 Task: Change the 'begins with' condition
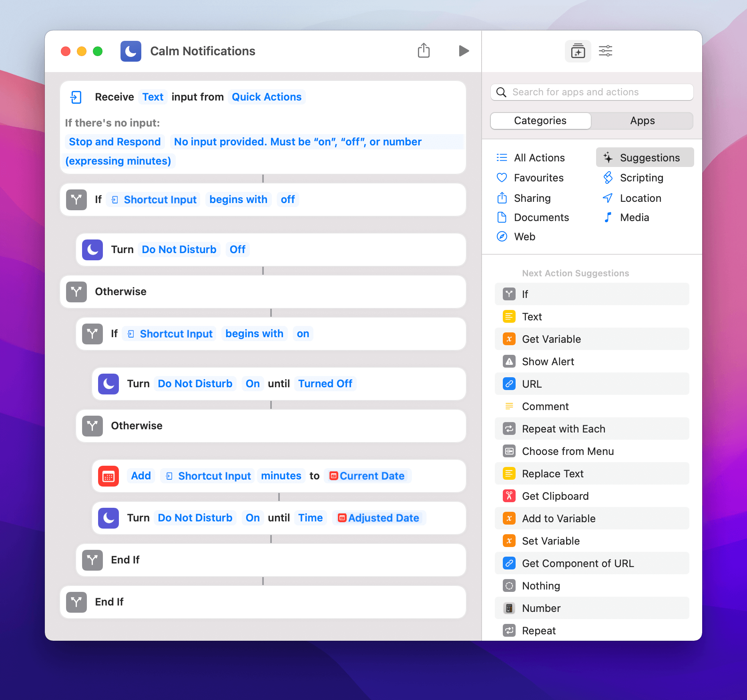tap(239, 199)
